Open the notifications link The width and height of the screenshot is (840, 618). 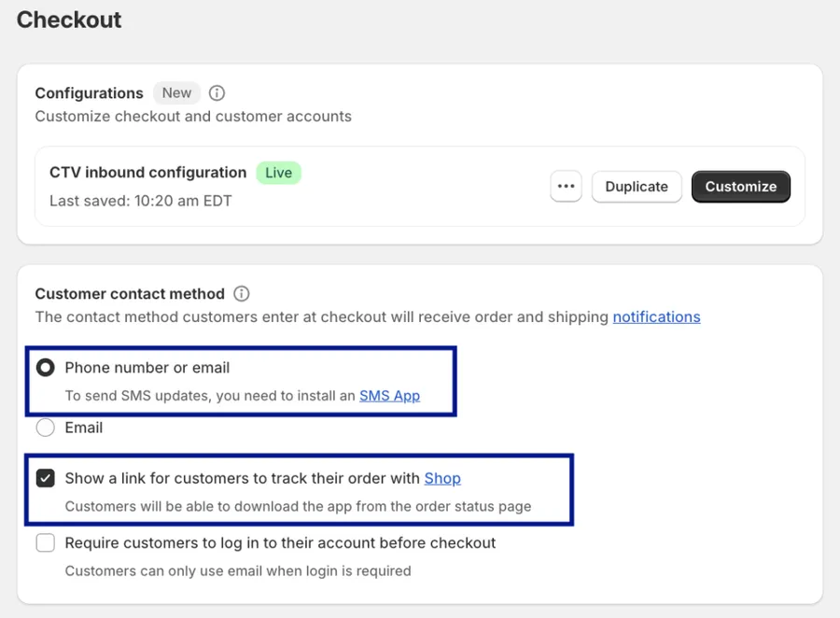click(656, 316)
